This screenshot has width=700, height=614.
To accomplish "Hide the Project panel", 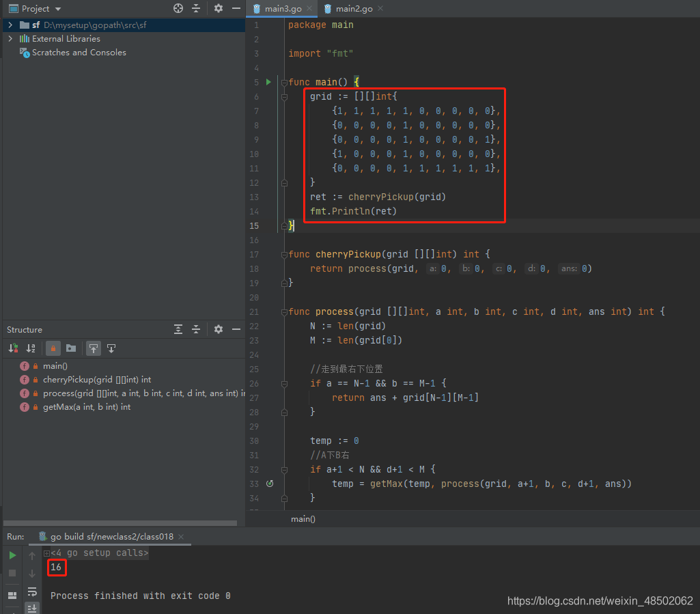I will click(236, 8).
